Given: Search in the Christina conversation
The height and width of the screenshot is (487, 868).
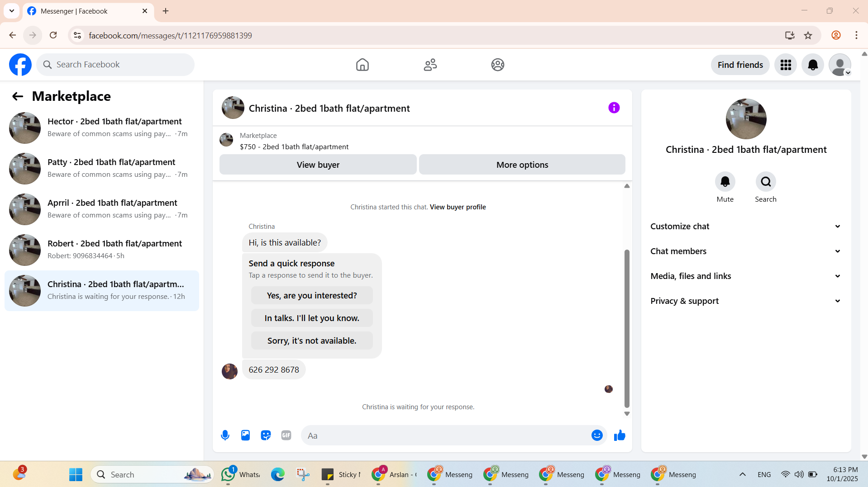Looking at the screenshot, I should click(765, 182).
